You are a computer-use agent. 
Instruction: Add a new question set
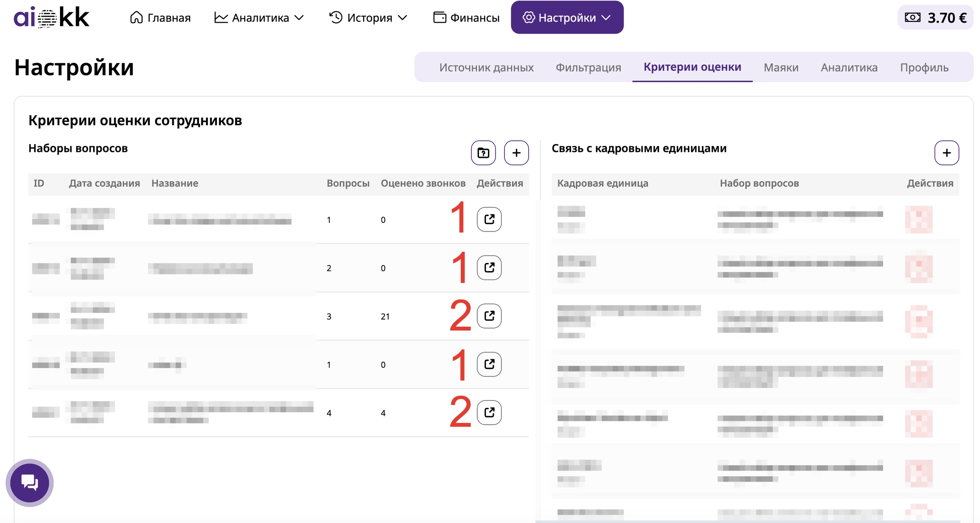[516, 153]
